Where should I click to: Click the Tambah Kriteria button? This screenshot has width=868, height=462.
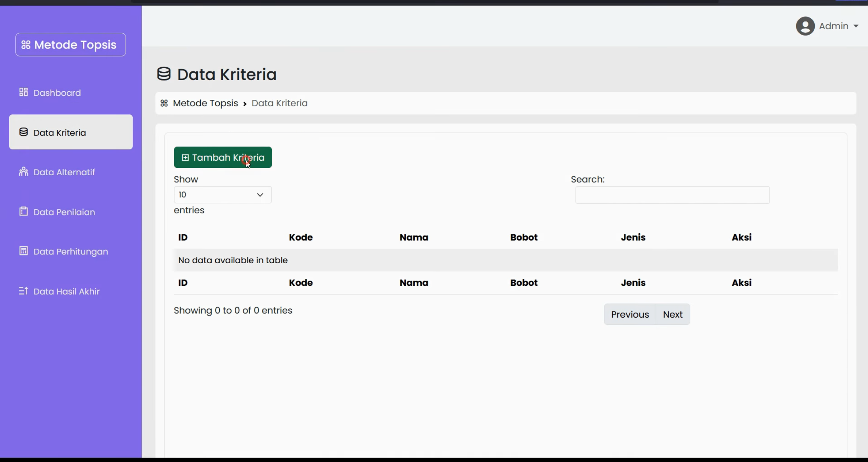223,157
